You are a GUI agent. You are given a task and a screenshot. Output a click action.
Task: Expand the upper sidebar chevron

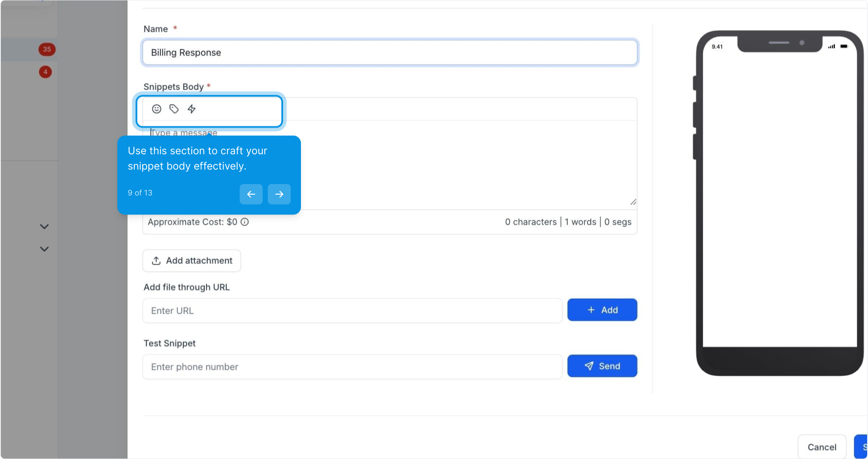[44, 227]
